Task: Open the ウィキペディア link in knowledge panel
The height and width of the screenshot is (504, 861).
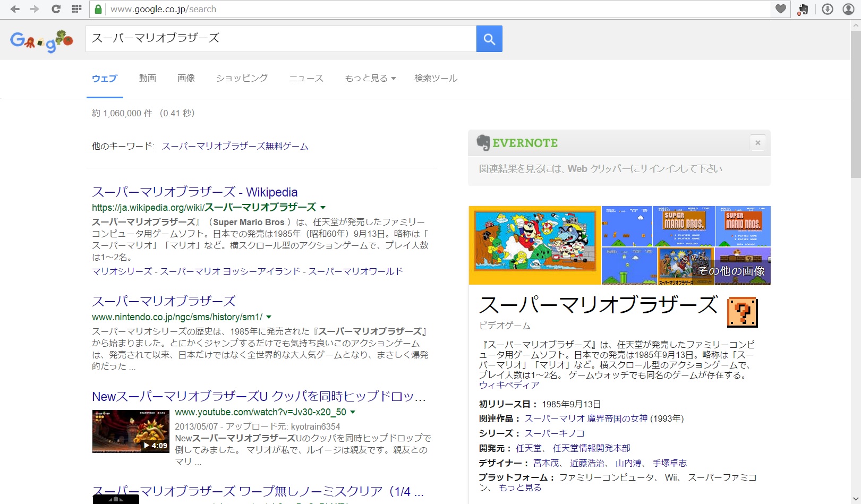Action: point(509,385)
